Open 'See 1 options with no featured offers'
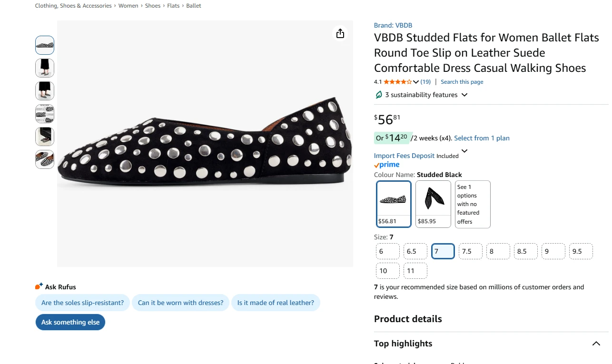Viewport: 612px width, 364px height. [x=473, y=204]
